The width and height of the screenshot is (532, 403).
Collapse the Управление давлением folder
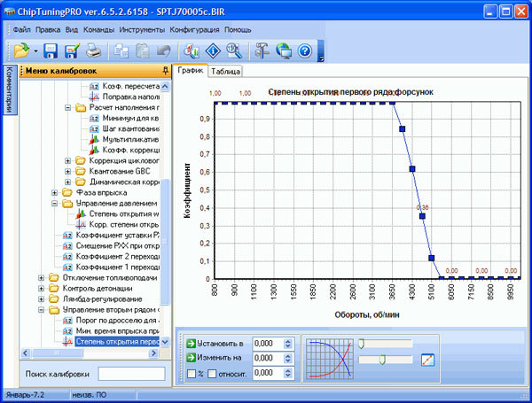(x=55, y=203)
